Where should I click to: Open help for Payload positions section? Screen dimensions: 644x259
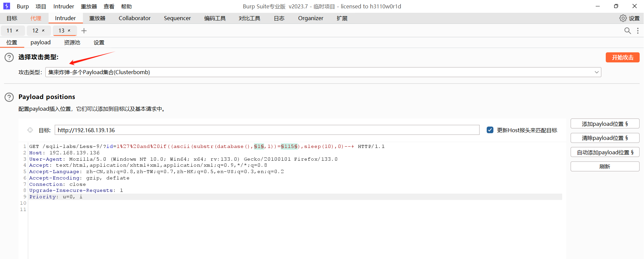tap(9, 97)
